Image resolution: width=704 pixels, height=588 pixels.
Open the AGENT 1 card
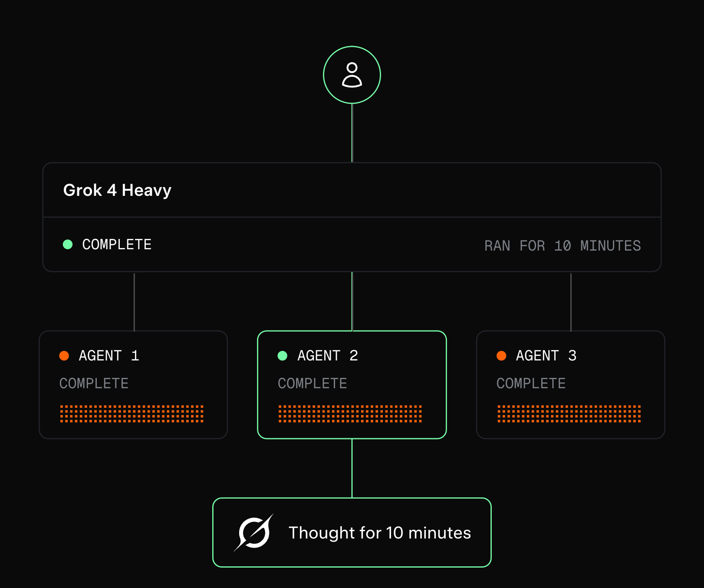pyautogui.click(x=133, y=385)
